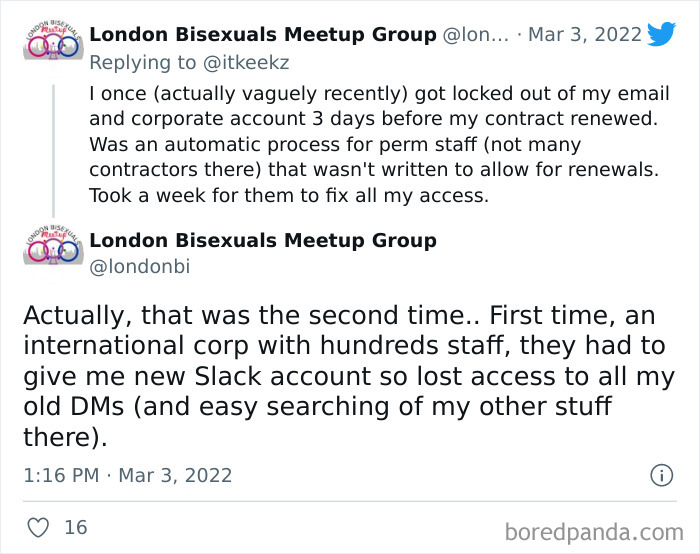Click the @londonbi handle
This screenshot has width=700, height=554.
(139, 266)
